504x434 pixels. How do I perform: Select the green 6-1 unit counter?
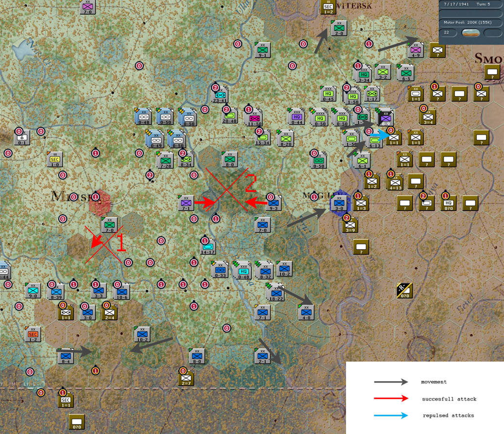[x=362, y=160]
